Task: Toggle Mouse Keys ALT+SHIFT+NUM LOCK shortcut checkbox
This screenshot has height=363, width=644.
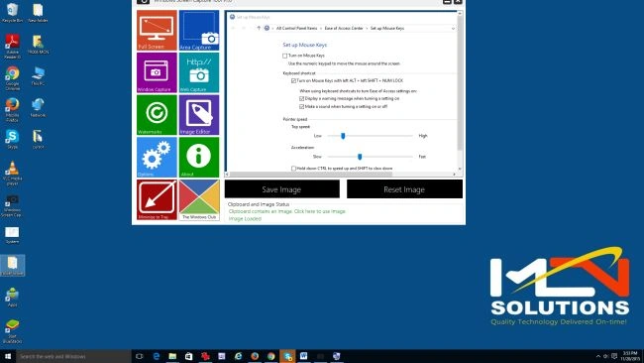Action: click(293, 81)
